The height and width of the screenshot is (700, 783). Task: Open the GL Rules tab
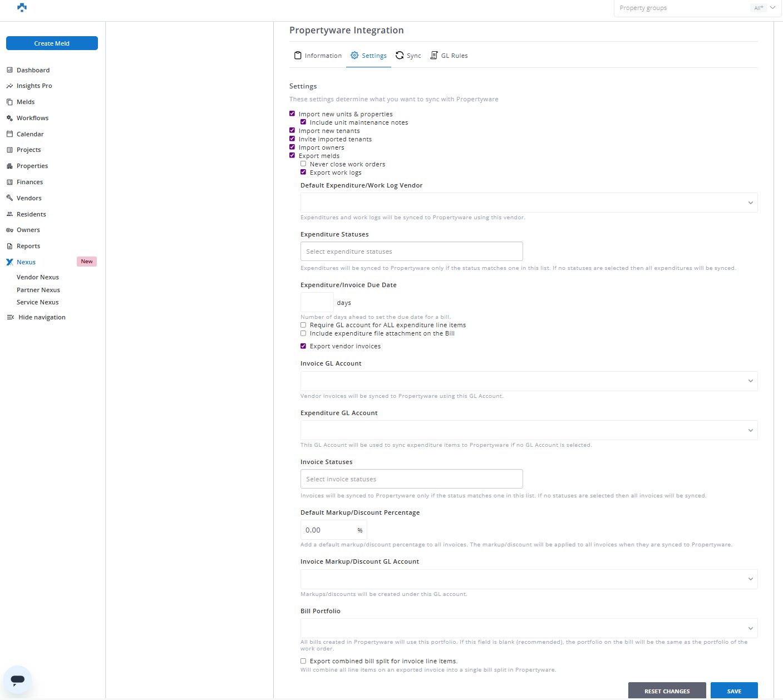click(x=449, y=56)
